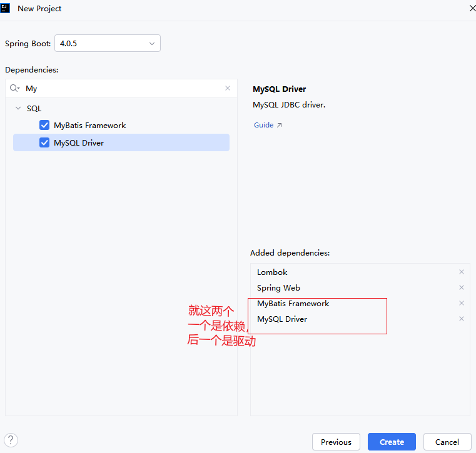Open the MySQL Driver Guide link
Screen dimensions: 476x453
point(268,125)
